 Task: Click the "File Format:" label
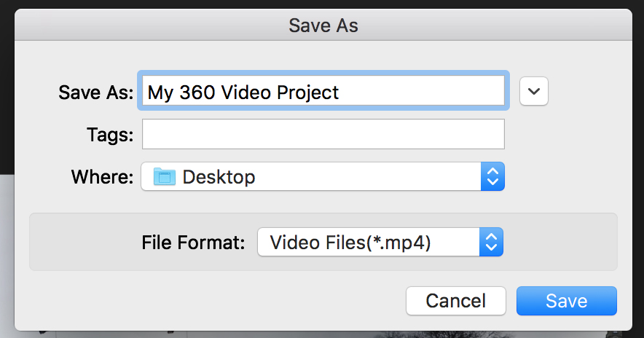coord(193,243)
